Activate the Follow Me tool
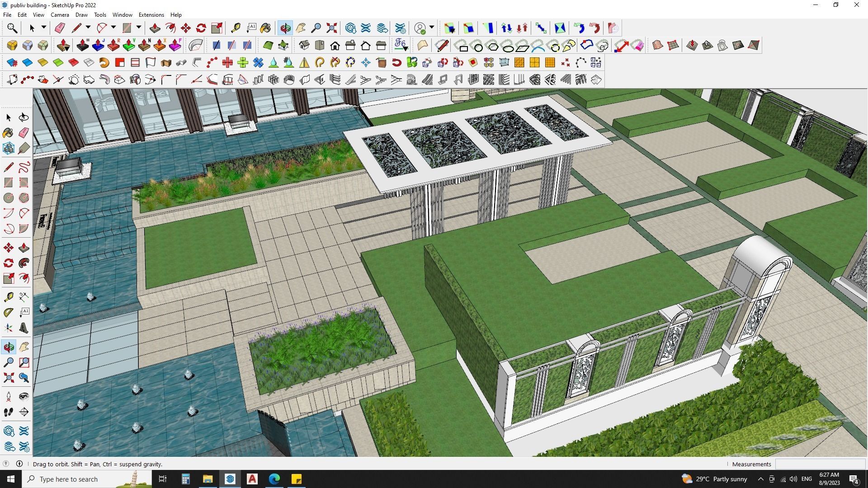The width and height of the screenshot is (868, 488). (24, 263)
